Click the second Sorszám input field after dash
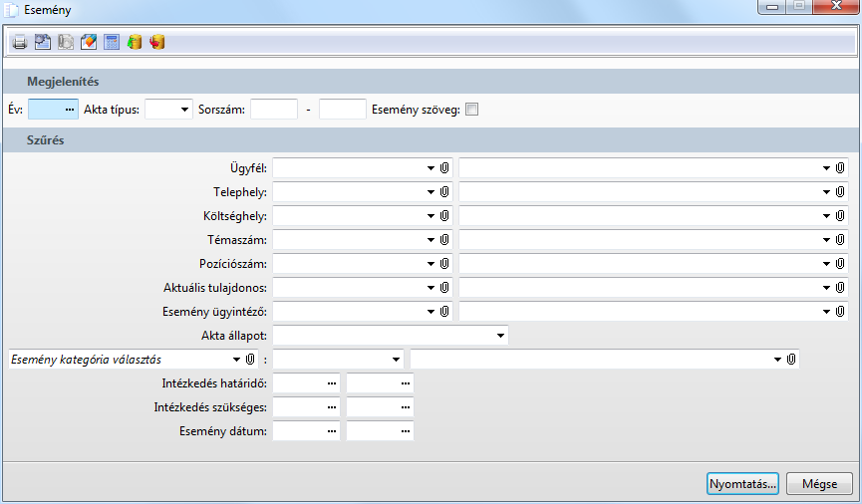 (x=343, y=110)
